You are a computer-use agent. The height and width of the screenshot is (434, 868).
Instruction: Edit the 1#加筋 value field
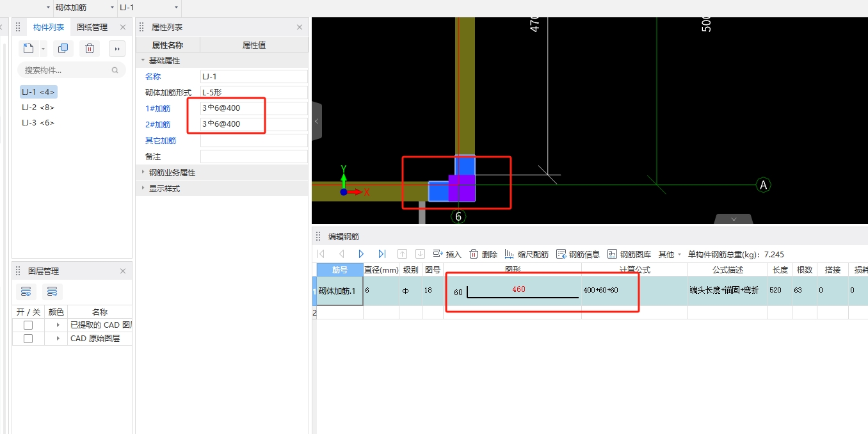tap(254, 108)
